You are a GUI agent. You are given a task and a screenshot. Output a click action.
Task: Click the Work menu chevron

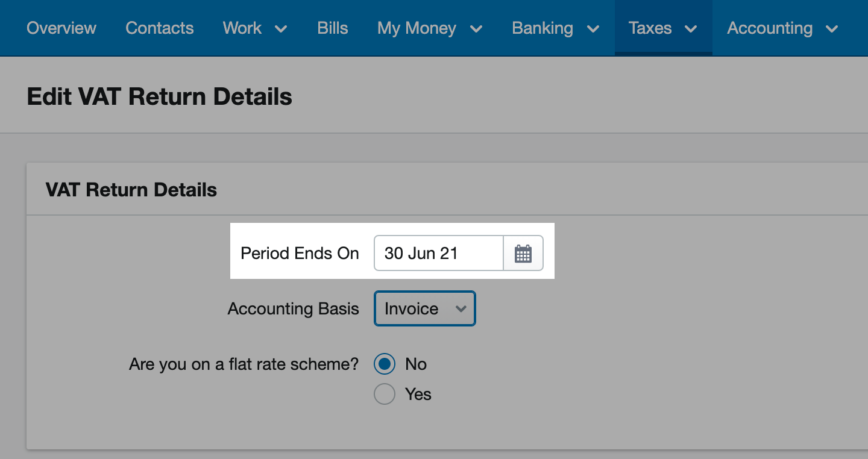click(x=281, y=28)
